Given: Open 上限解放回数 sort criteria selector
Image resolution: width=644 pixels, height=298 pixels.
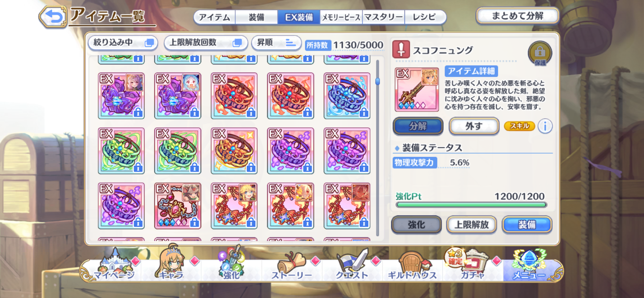Looking at the screenshot, I should [x=206, y=42].
